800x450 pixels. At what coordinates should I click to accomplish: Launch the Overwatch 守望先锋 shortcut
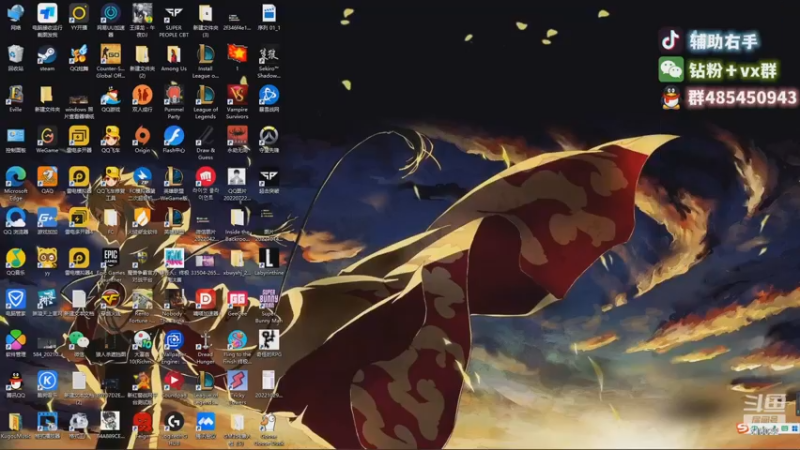pos(269,137)
